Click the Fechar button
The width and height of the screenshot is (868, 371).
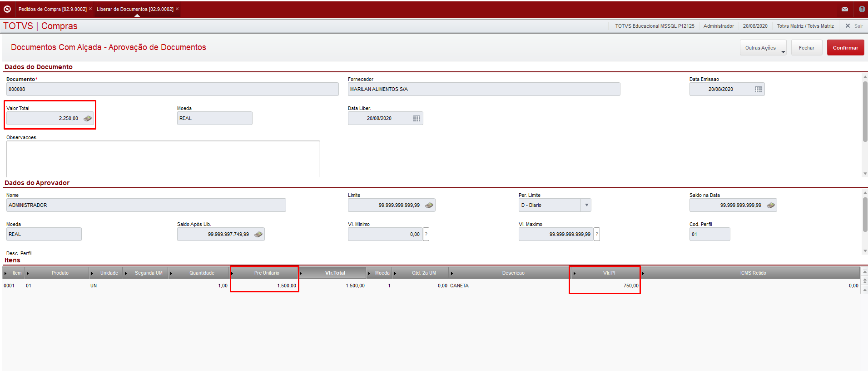[x=807, y=48]
